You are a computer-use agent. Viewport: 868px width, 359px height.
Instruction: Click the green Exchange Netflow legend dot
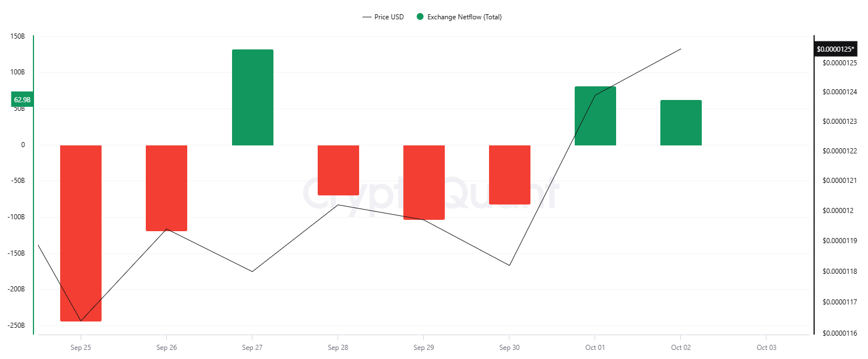click(420, 17)
